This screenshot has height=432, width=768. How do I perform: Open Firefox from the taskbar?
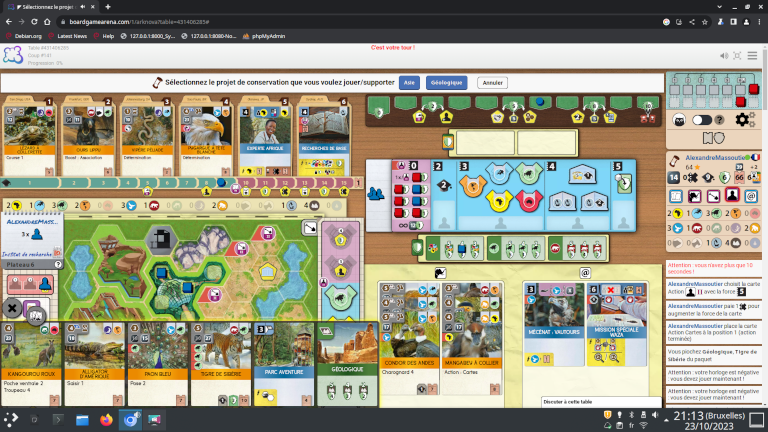pos(106,420)
